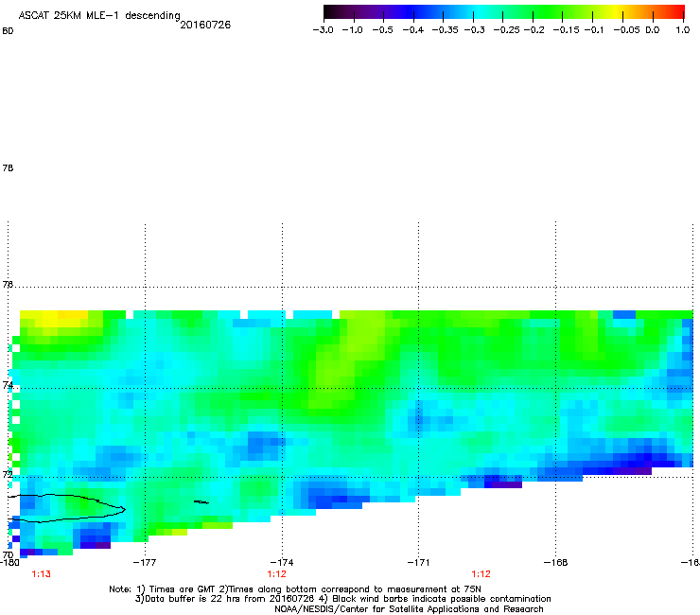Select the longitude label "-177"
Image resolution: width=700 pixels, height=615 pixels.
tap(145, 562)
